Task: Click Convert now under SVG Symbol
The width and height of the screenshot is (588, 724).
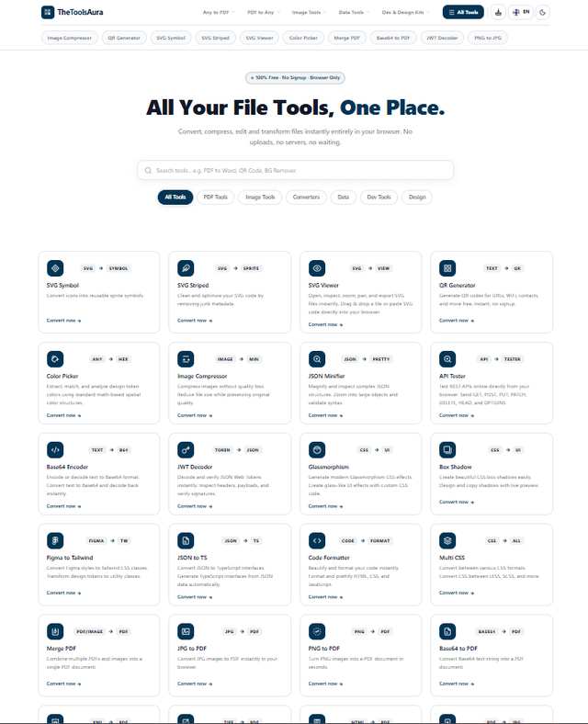Action: (x=63, y=321)
